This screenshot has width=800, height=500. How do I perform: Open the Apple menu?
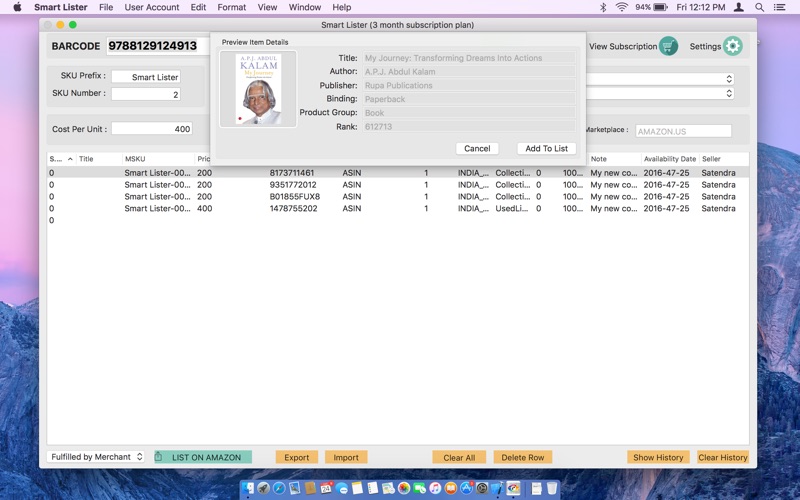[x=17, y=7]
